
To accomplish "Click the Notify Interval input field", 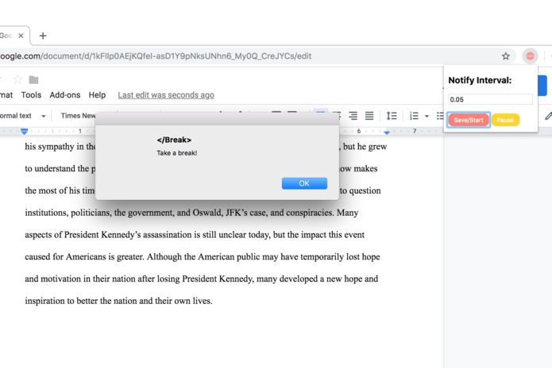I will (x=490, y=99).
